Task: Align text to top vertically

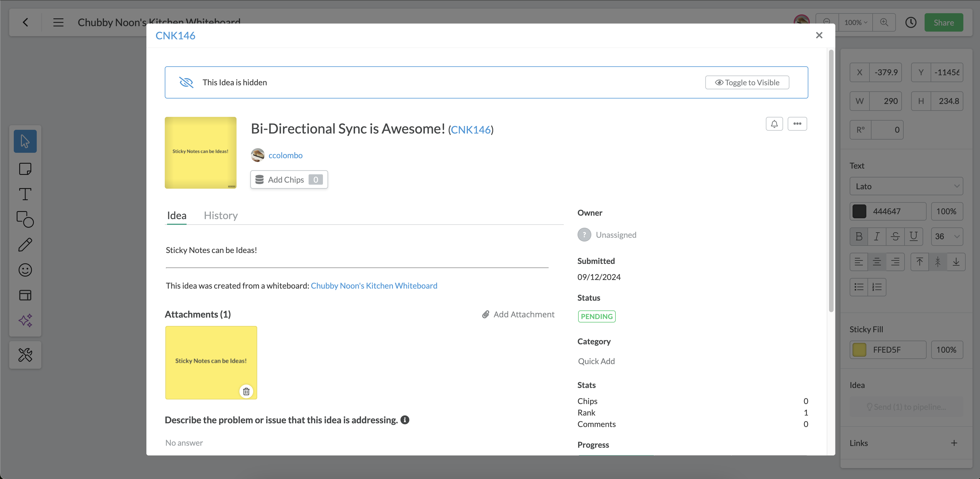Action: pos(919,261)
